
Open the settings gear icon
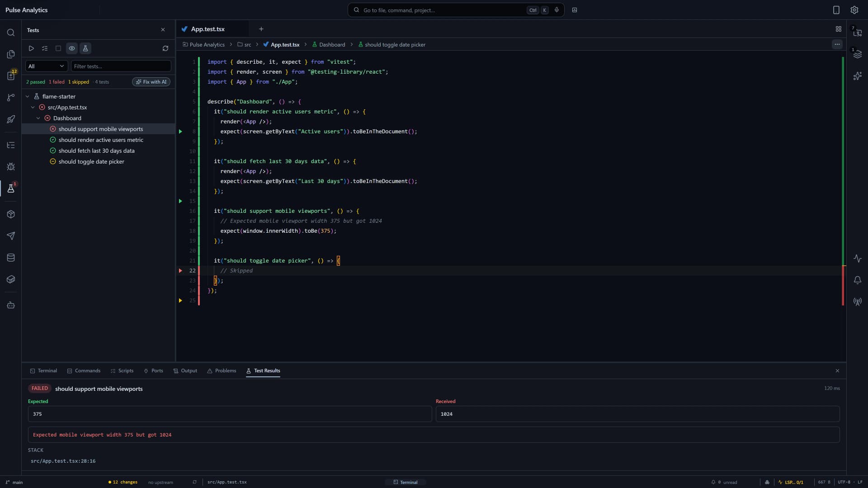click(854, 10)
